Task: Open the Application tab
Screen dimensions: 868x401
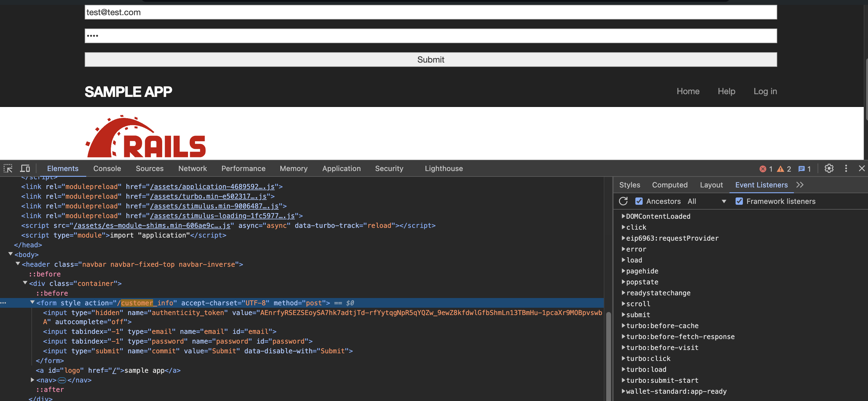Action: pos(341,169)
